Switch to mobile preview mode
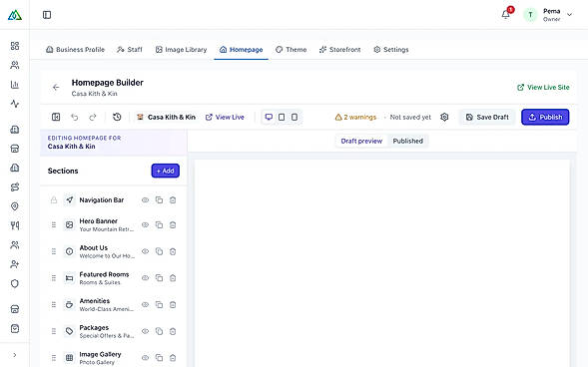The width and height of the screenshot is (588, 367). 294,118
